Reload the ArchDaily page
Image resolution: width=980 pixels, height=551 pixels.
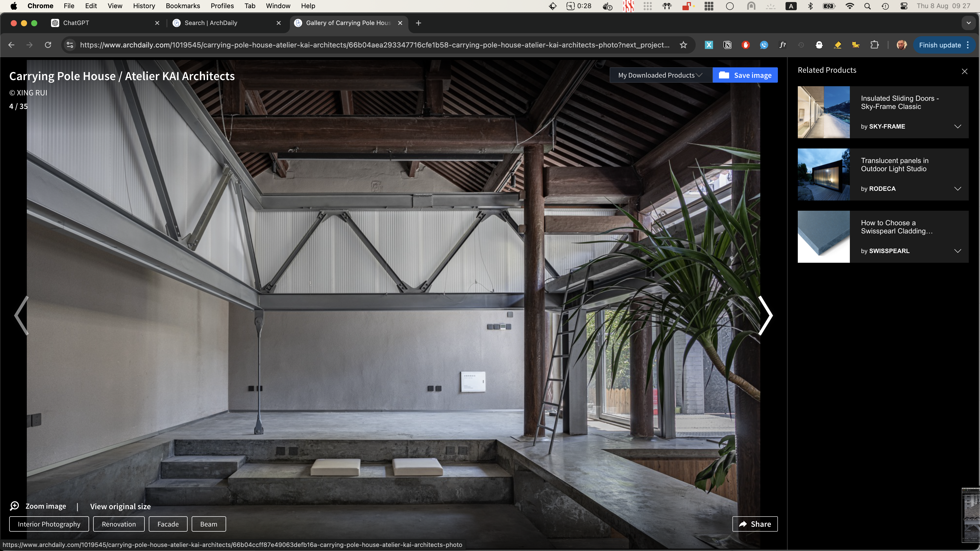tap(48, 45)
